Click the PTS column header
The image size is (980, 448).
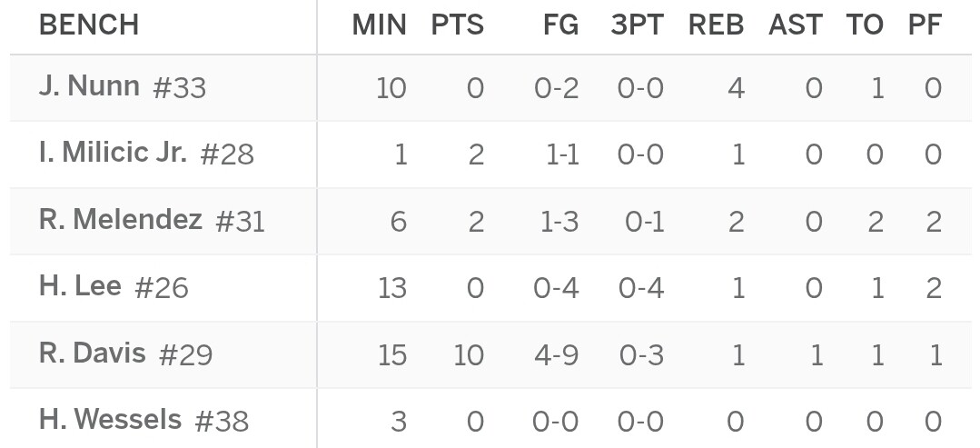click(x=458, y=25)
